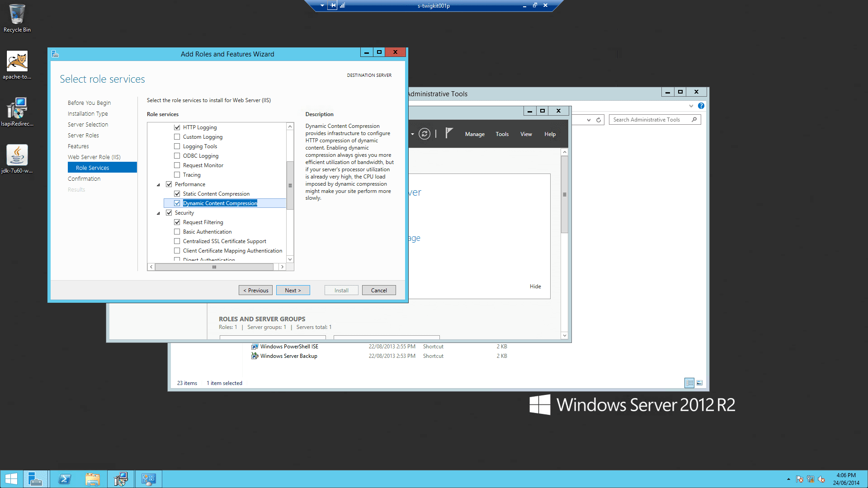Collapse the Performance tree node
The width and height of the screenshot is (868, 488).
tap(158, 185)
